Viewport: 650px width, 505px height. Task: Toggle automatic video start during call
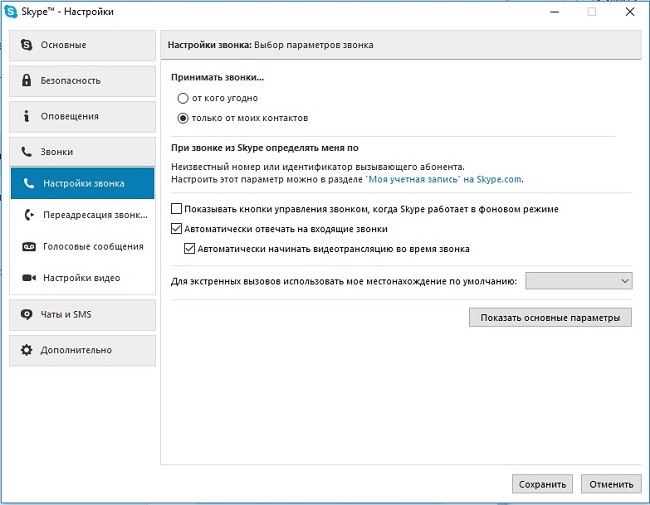(x=189, y=248)
